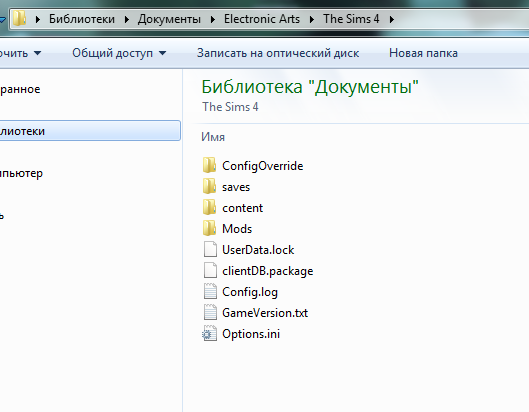The height and width of the screenshot is (412, 529).
Task: Expand the arrow before Библиотеки in address bar
Action: click(38, 19)
